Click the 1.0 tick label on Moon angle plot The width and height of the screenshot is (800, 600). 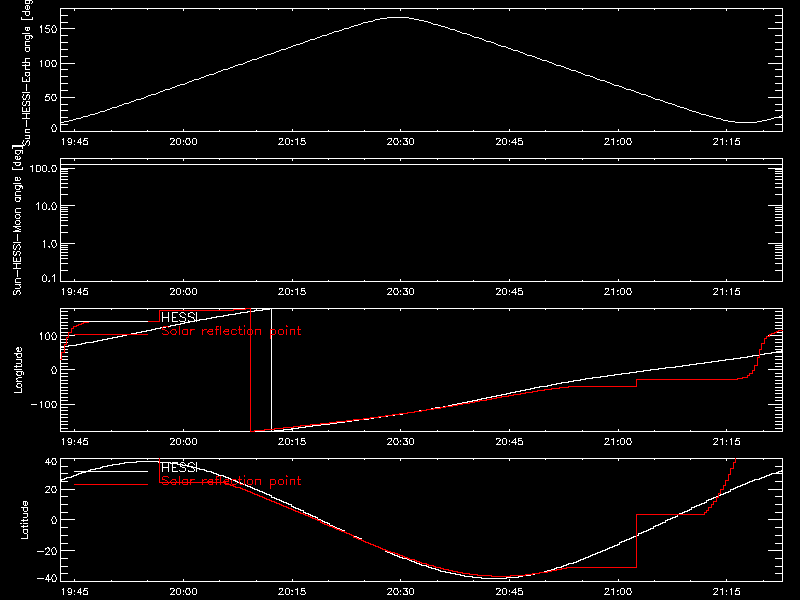(x=49, y=244)
